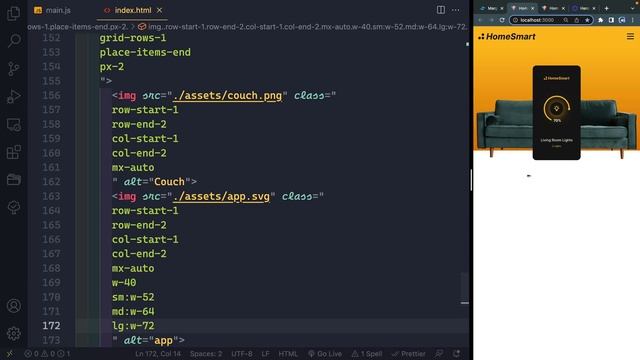Open the notifications bell in status bar
Screen dimensions: 640x360
click(x=456, y=353)
